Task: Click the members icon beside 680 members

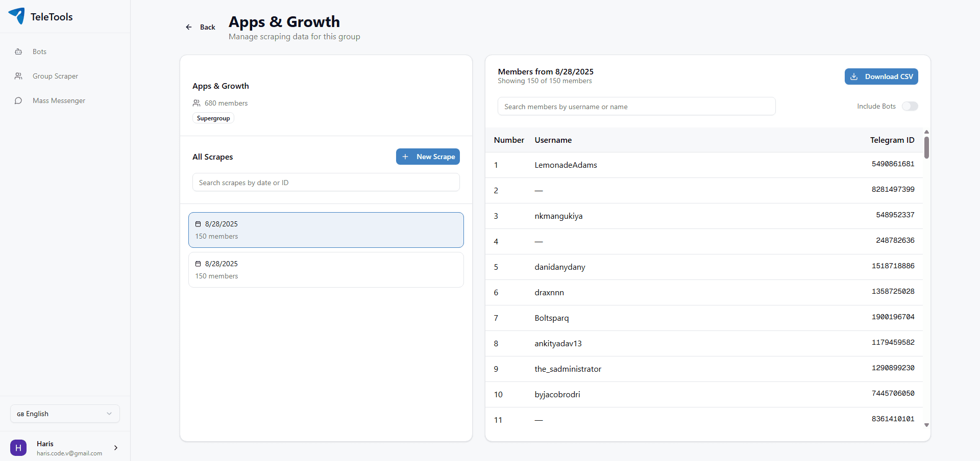Action: (x=197, y=103)
